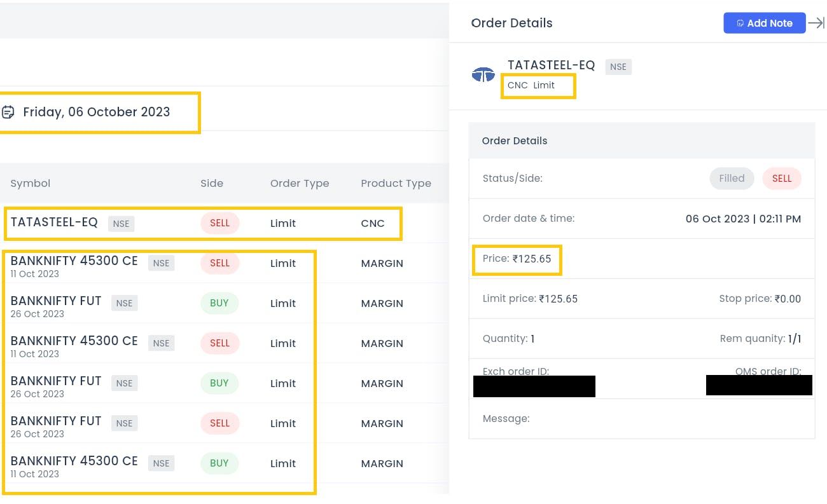Click the Symbol column header
The image size is (827, 504).
(x=31, y=183)
